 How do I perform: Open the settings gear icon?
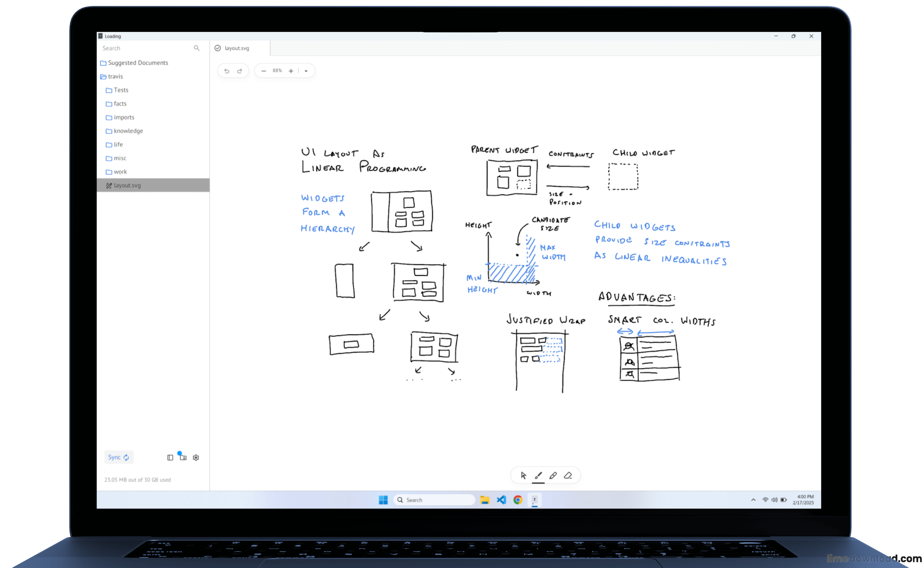196,458
